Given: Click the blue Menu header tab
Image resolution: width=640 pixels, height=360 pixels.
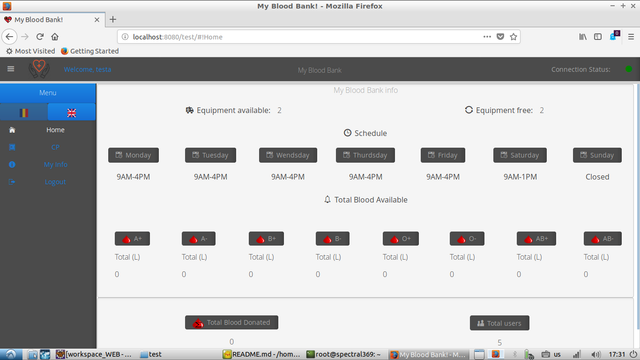Looking at the screenshot, I should pos(48,93).
